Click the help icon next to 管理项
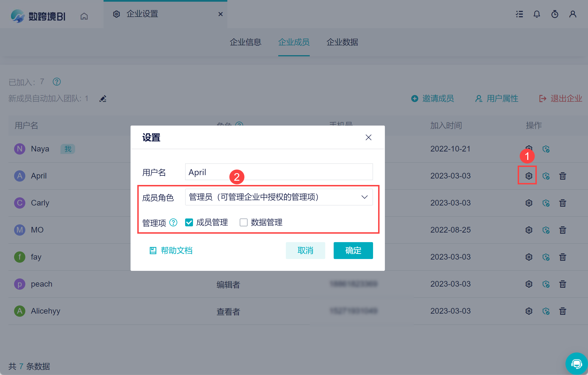588x375 pixels. tap(173, 222)
